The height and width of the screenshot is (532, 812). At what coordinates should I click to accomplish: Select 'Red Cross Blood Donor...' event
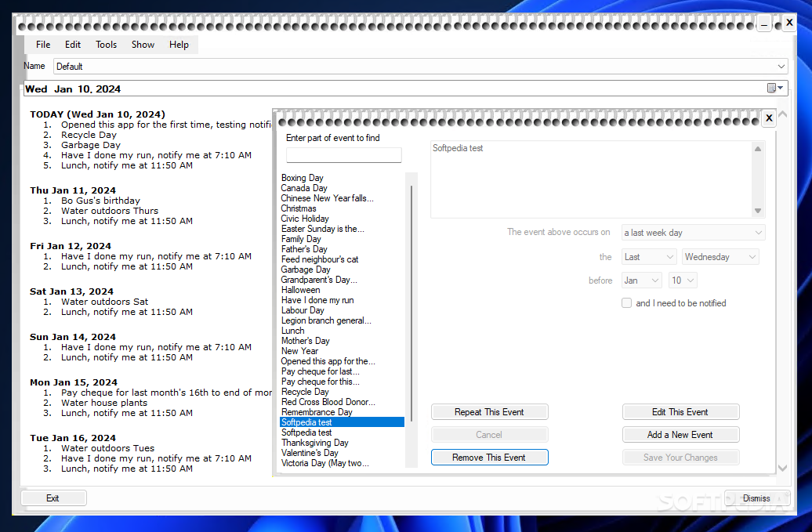[328, 402]
